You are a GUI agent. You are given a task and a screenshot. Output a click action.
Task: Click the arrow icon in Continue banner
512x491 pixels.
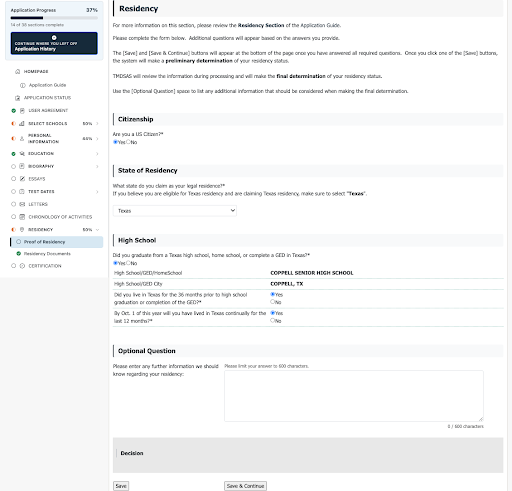coord(54,38)
